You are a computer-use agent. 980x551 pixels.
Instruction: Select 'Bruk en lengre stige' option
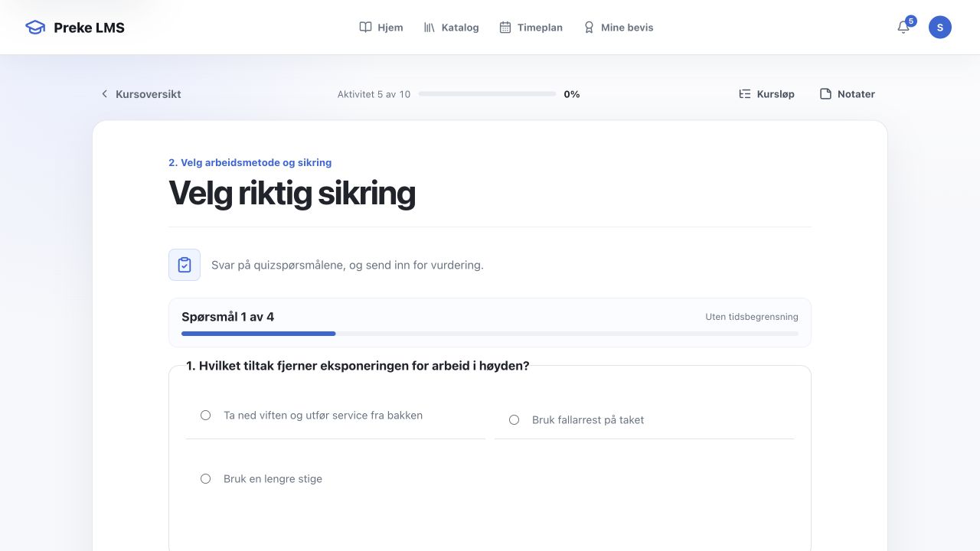point(335,479)
